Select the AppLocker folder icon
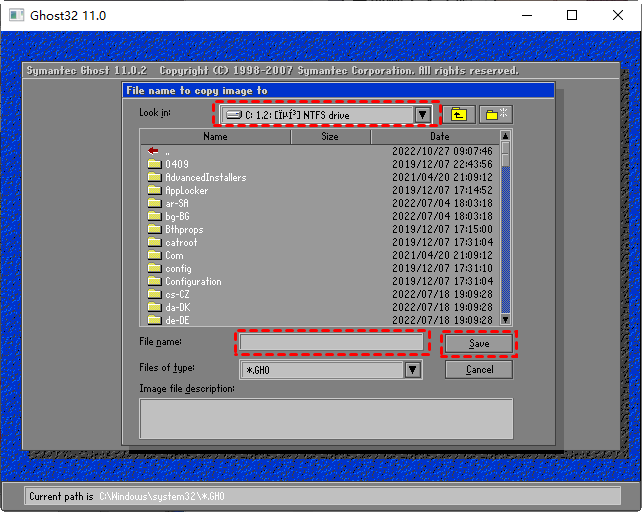Image resolution: width=642 pixels, height=512 pixels. click(154, 190)
